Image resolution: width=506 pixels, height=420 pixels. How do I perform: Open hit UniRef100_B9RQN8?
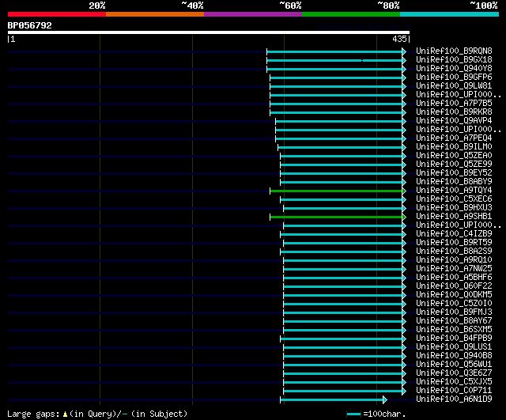pyautogui.click(x=454, y=51)
